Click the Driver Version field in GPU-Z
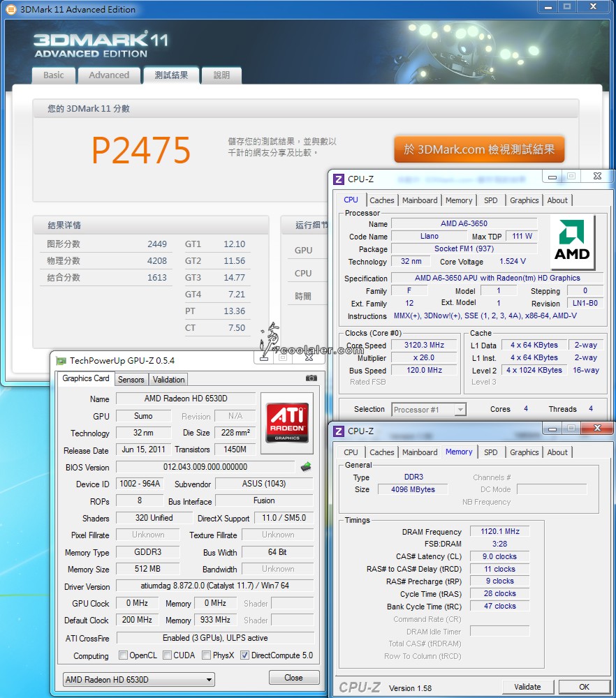The width and height of the screenshot is (616, 698). [214, 586]
